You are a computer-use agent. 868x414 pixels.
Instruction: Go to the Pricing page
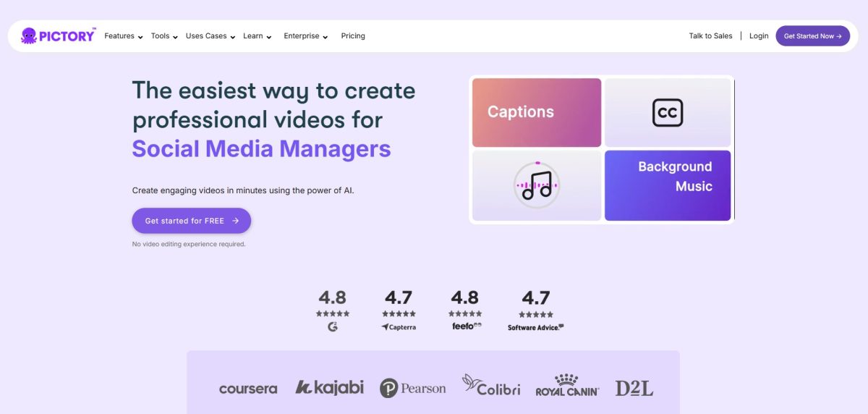tap(353, 36)
